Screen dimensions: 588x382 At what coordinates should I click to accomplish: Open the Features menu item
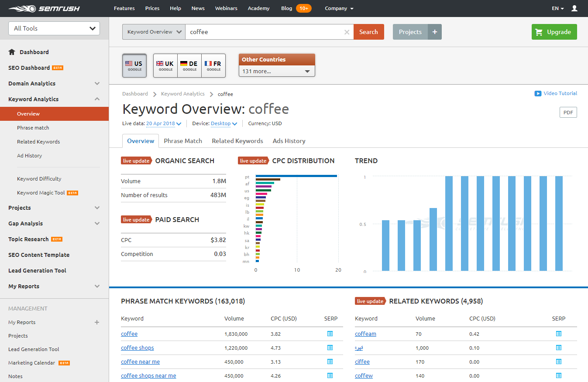(124, 8)
